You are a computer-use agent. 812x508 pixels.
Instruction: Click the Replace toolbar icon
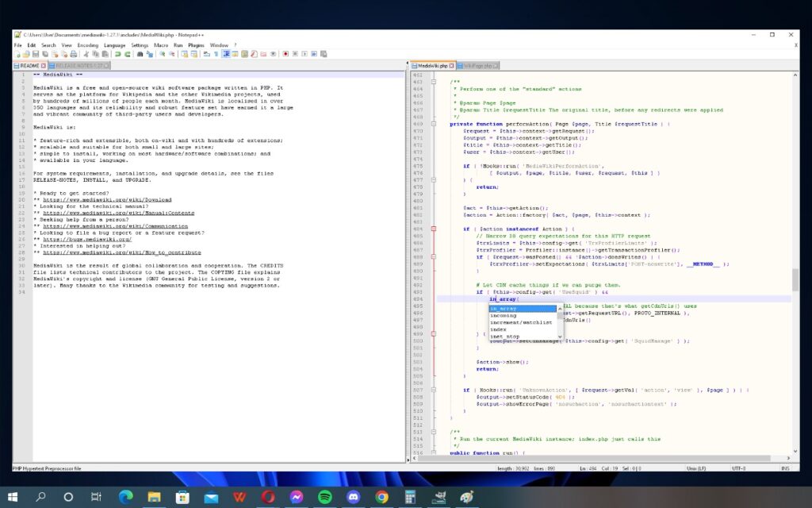click(x=150, y=54)
